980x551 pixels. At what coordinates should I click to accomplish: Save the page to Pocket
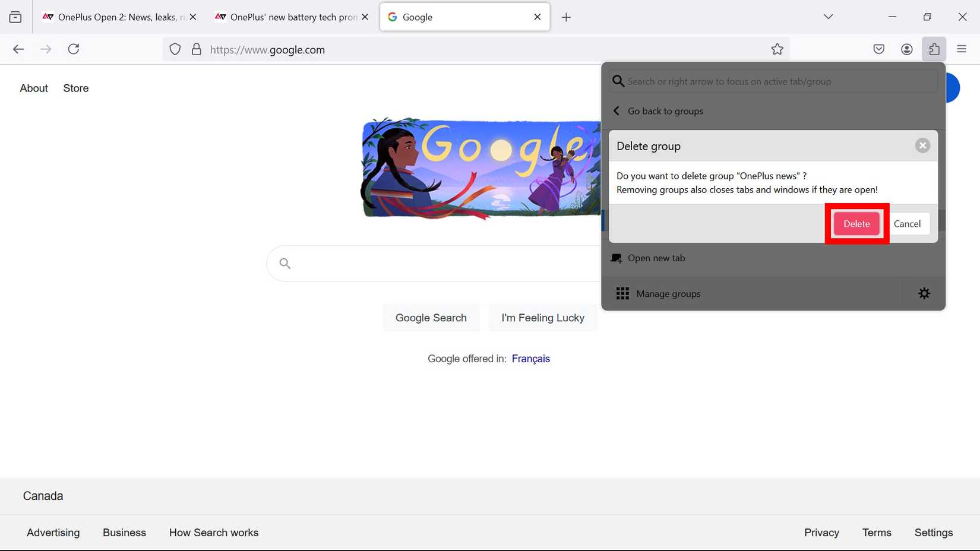878,49
